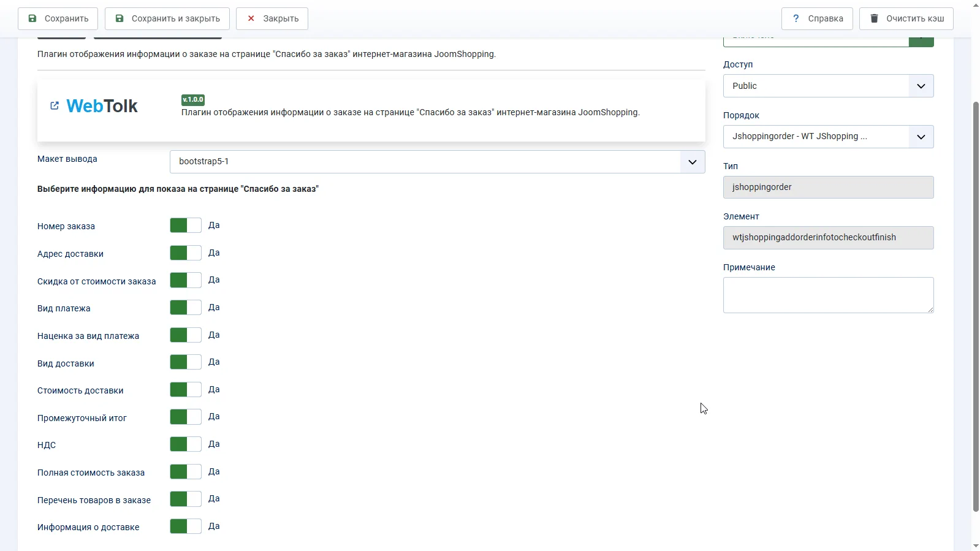Toggle the Номер заказа switch
980x551 pixels.
[x=185, y=226]
